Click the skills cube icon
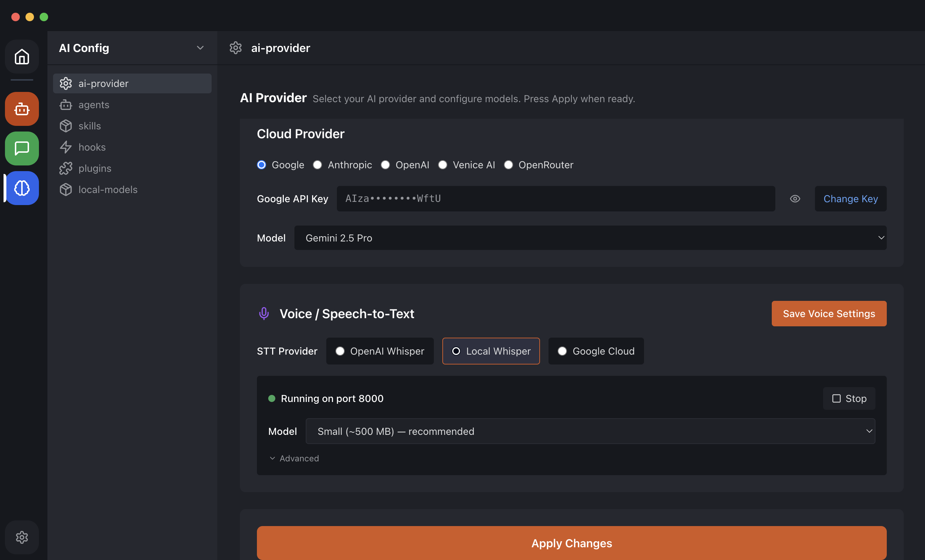This screenshot has width=925, height=560. (x=66, y=126)
